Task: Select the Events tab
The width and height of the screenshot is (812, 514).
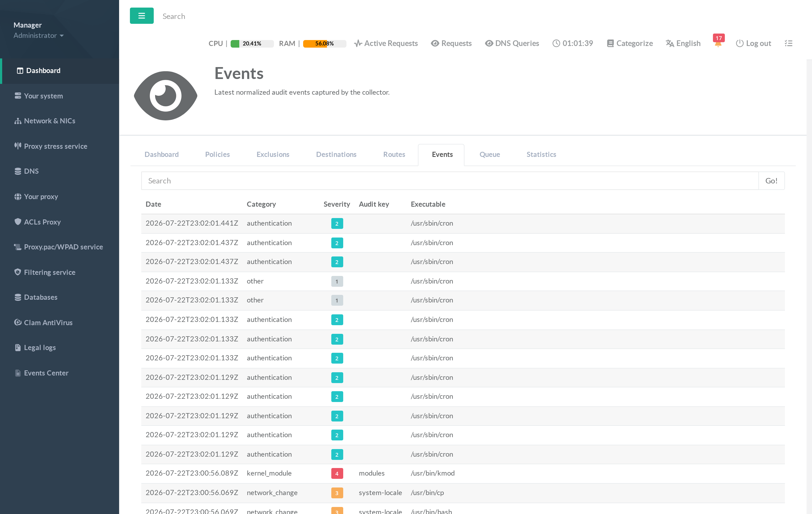Action: click(x=442, y=155)
